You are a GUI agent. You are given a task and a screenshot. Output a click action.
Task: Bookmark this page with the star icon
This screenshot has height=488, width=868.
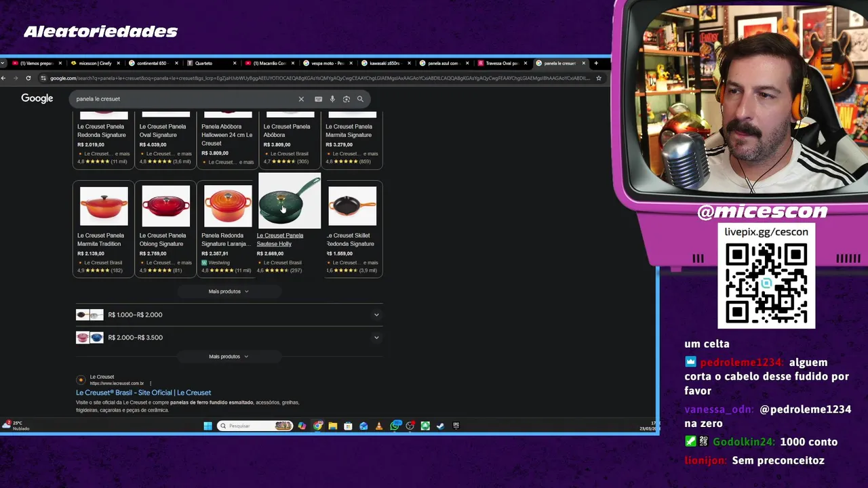point(598,78)
